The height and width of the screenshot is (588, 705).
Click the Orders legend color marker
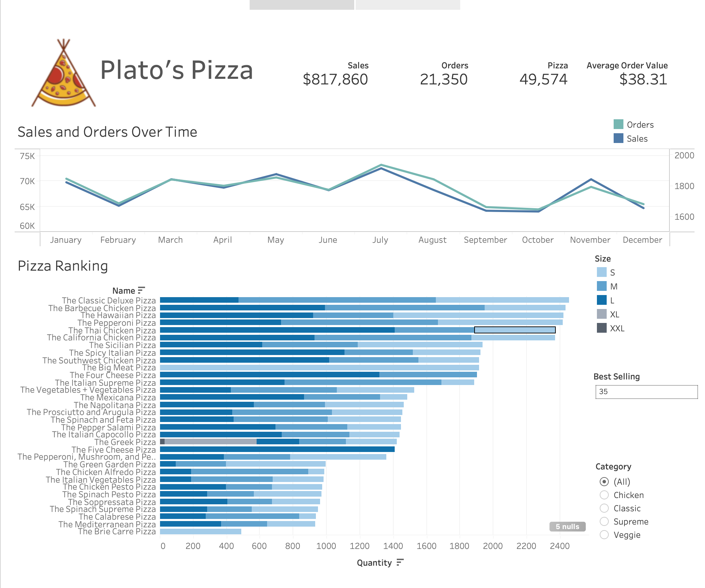[x=618, y=124]
